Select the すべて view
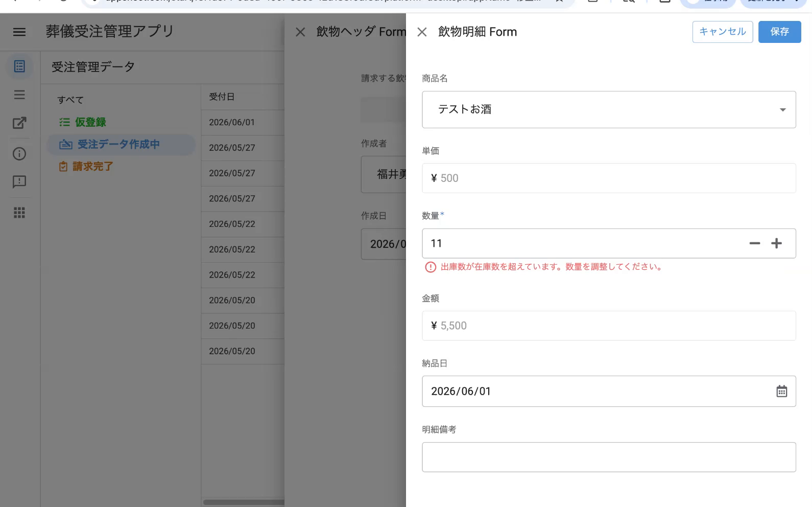The height and width of the screenshot is (507, 812). 70,100
